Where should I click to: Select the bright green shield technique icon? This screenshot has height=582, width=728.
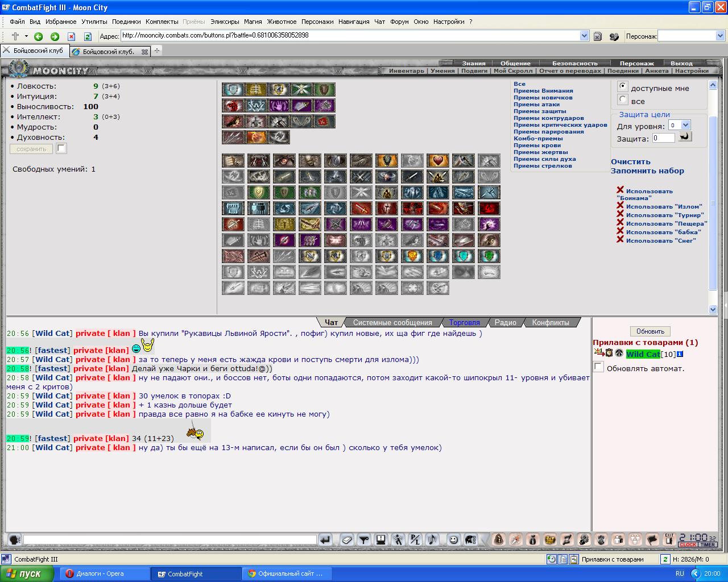(x=489, y=256)
